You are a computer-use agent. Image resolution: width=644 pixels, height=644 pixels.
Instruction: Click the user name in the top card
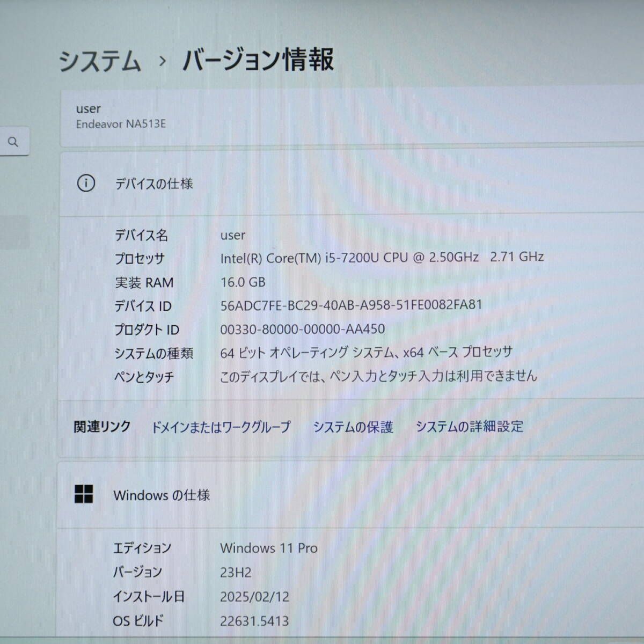coord(88,109)
